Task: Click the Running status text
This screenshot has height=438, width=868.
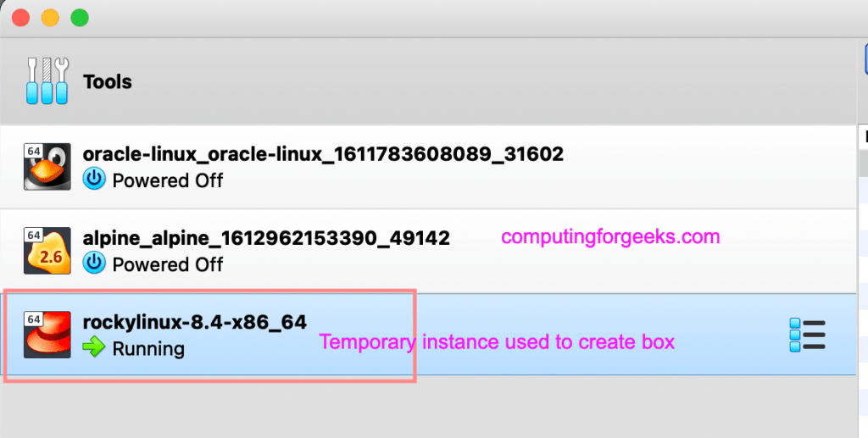Action: point(148,348)
